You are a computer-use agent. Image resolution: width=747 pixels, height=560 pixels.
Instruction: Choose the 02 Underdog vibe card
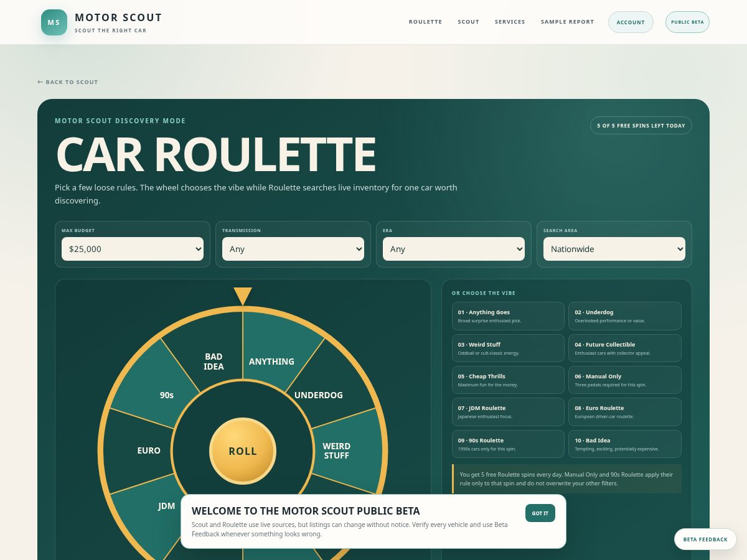(625, 316)
